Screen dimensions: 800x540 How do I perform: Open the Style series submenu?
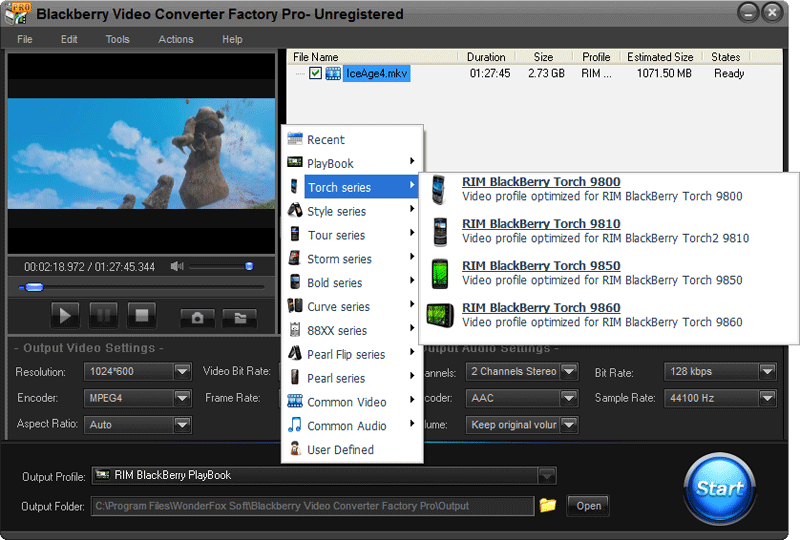(x=352, y=211)
